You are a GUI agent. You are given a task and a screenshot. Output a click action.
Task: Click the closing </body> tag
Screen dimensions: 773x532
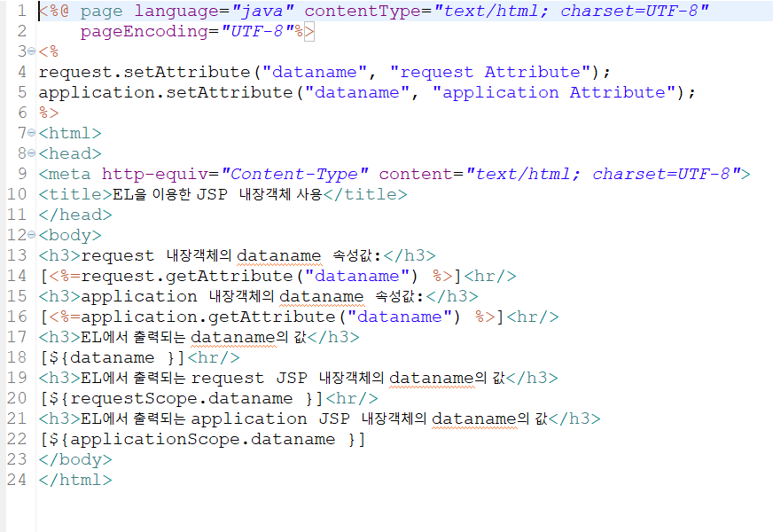(75, 459)
